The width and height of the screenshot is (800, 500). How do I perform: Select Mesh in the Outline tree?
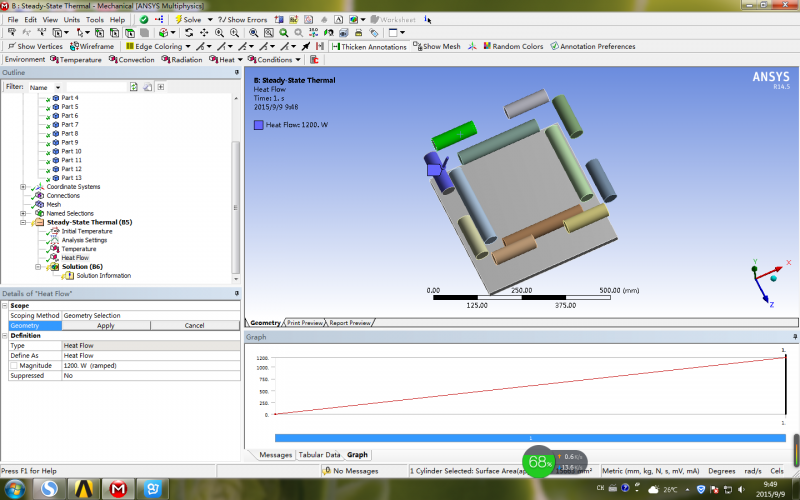54,205
